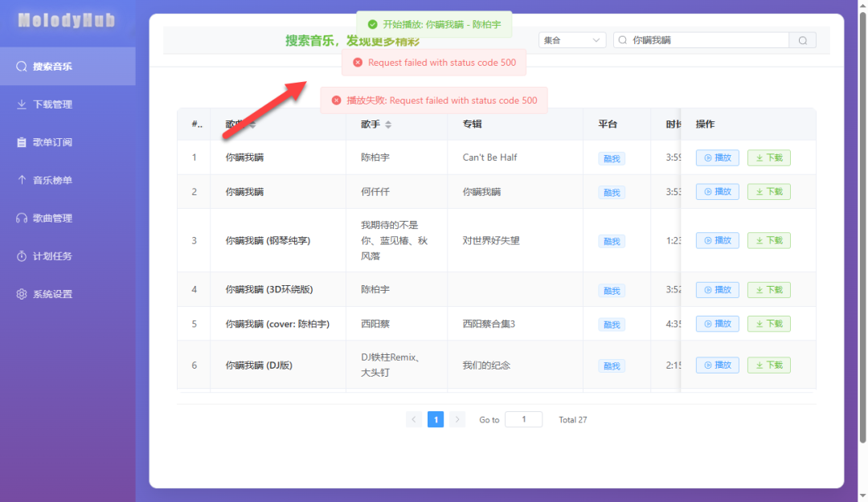Click the 歌单订阅 sidebar icon
The image size is (868, 502).
(x=22, y=142)
